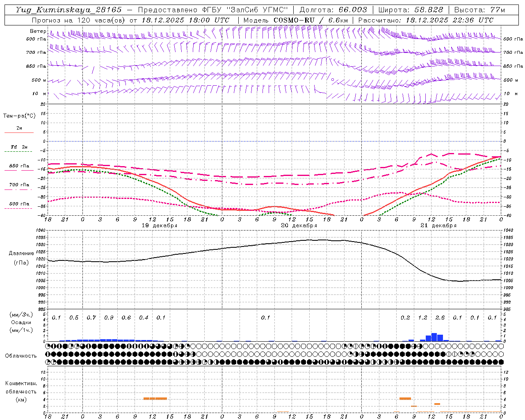This screenshot has width=525, height=420.
Task: Click the Давление panel label
Action: [21, 253]
